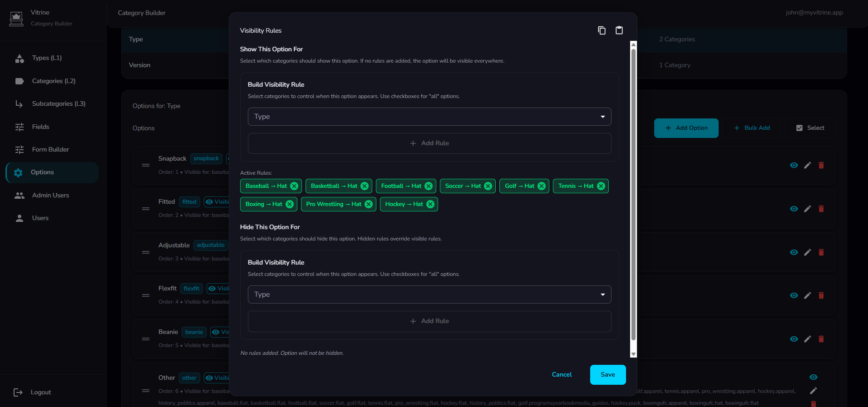The height and width of the screenshot is (407, 868).
Task: Open the Type dropdown under Hide This Option For
Action: pyautogui.click(x=429, y=294)
